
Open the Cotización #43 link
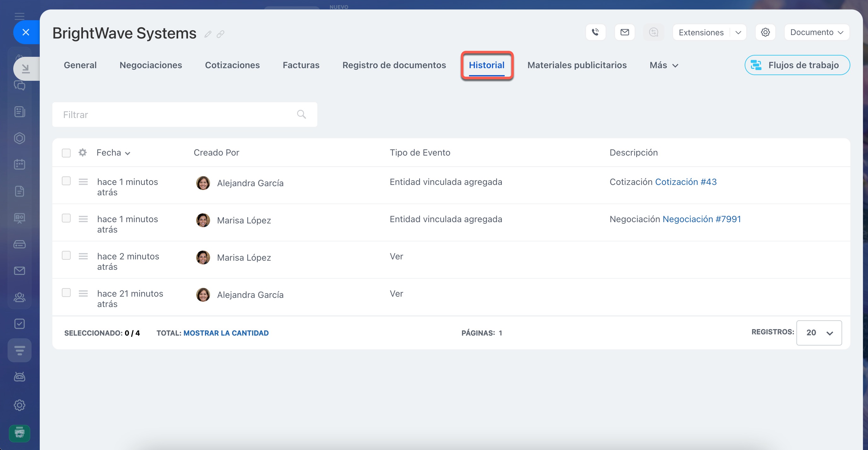[686, 182]
